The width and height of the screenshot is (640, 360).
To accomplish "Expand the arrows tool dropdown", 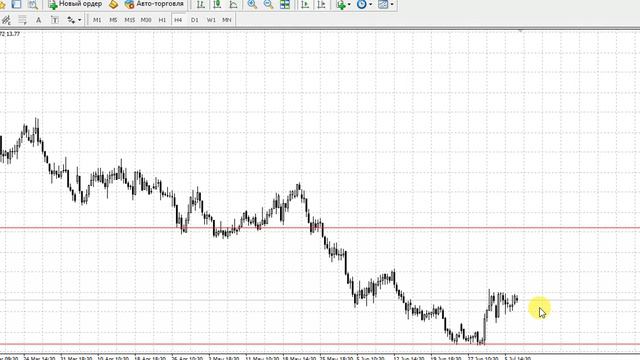I will pyautogui.click(x=80, y=20).
